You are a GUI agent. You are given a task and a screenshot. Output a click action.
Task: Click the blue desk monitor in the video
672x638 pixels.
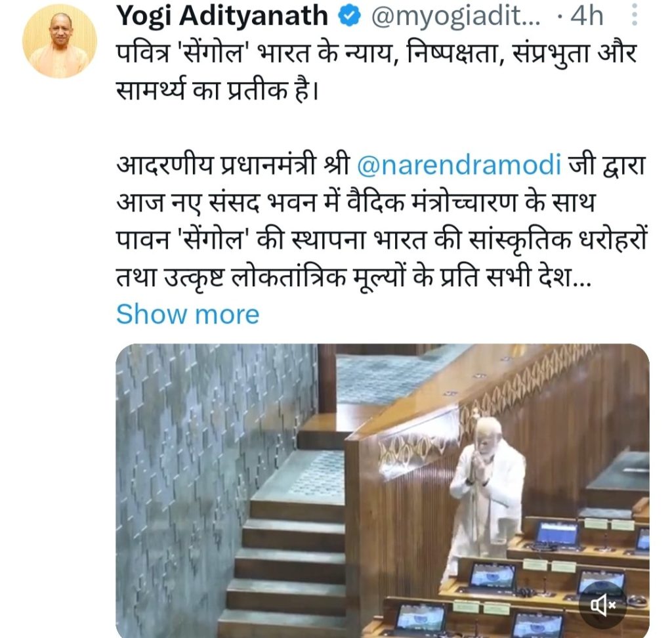click(x=557, y=534)
